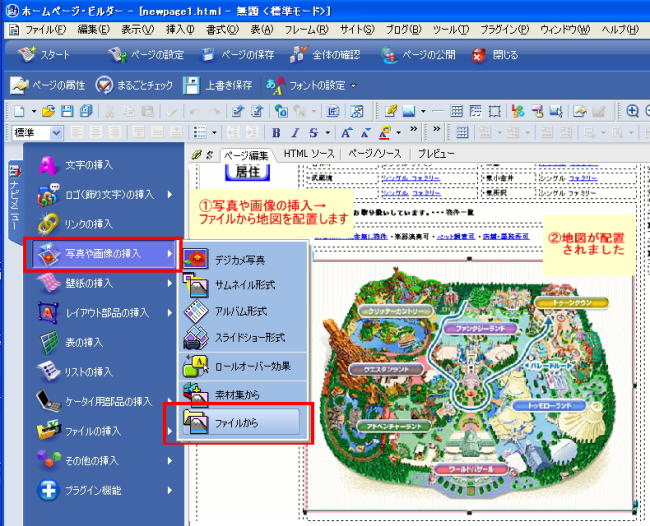Open the 書式(O) menu
The height and width of the screenshot is (526, 650).
tap(223, 30)
